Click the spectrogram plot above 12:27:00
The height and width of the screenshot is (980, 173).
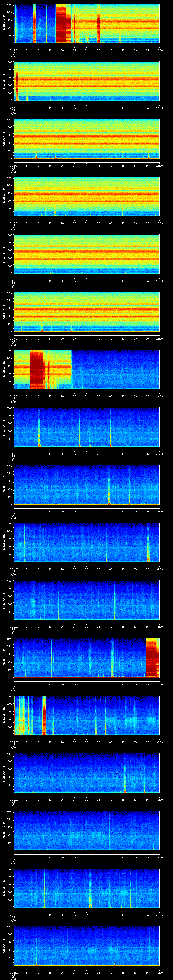(x=86, y=312)
